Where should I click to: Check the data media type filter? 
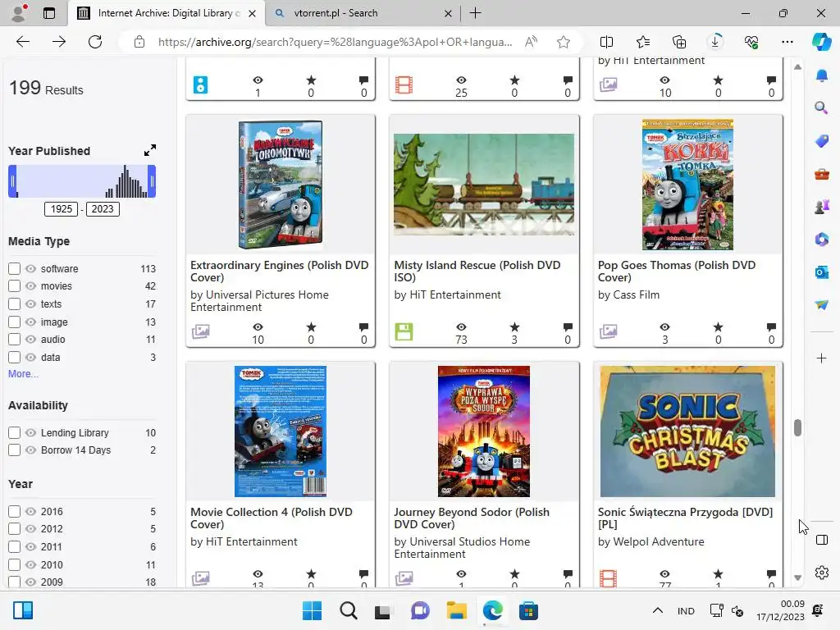15,358
